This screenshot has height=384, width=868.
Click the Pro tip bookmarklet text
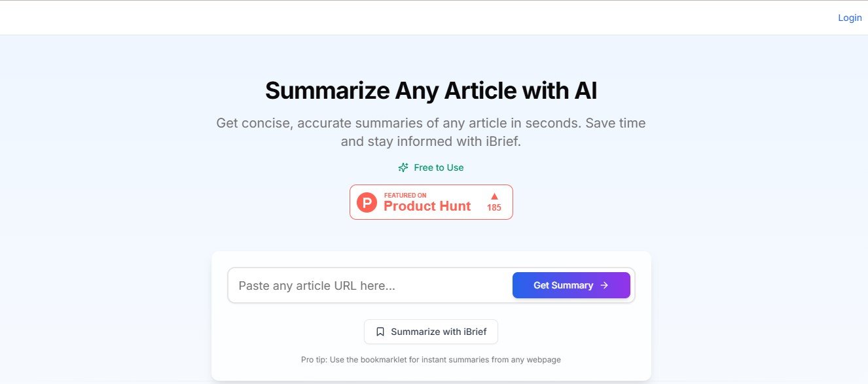tap(431, 359)
